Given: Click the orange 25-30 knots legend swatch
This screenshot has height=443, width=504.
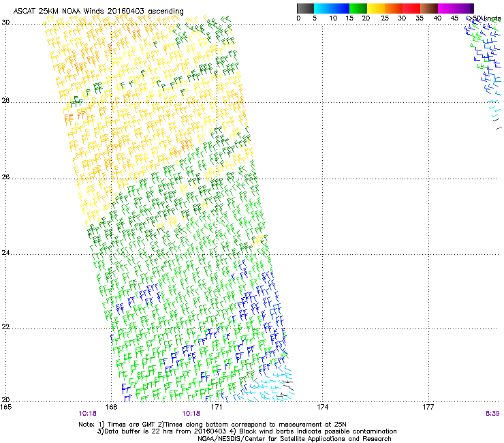Looking at the screenshot, I should [x=394, y=8].
